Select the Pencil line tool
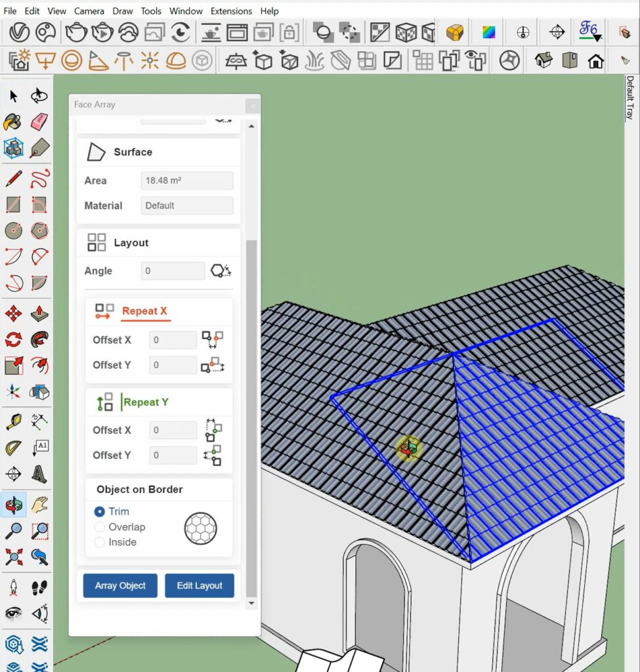This screenshot has height=672, width=640. pos(13,178)
